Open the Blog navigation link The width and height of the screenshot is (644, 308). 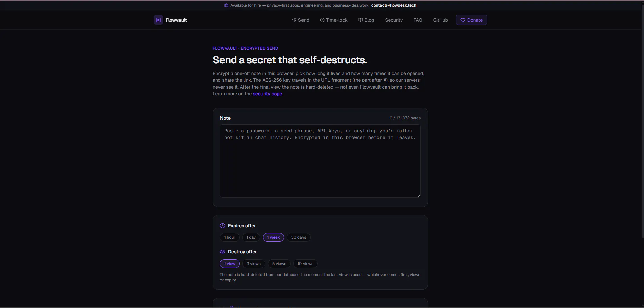click(366, 20)
